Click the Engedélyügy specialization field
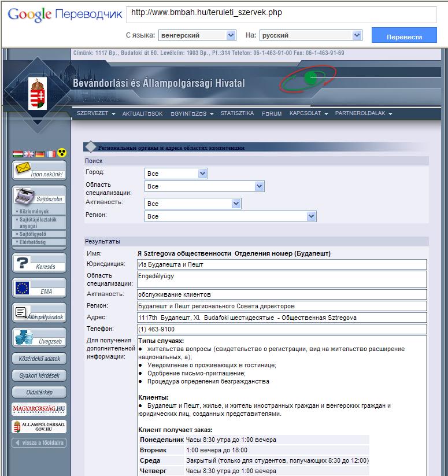The image size is (448, 476). [x=282, y=279]
